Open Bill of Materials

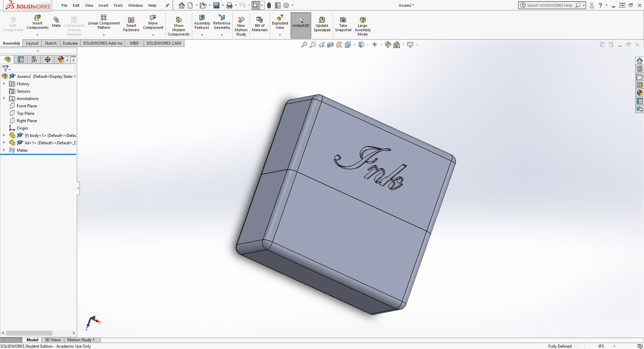(x=260, y=24)
